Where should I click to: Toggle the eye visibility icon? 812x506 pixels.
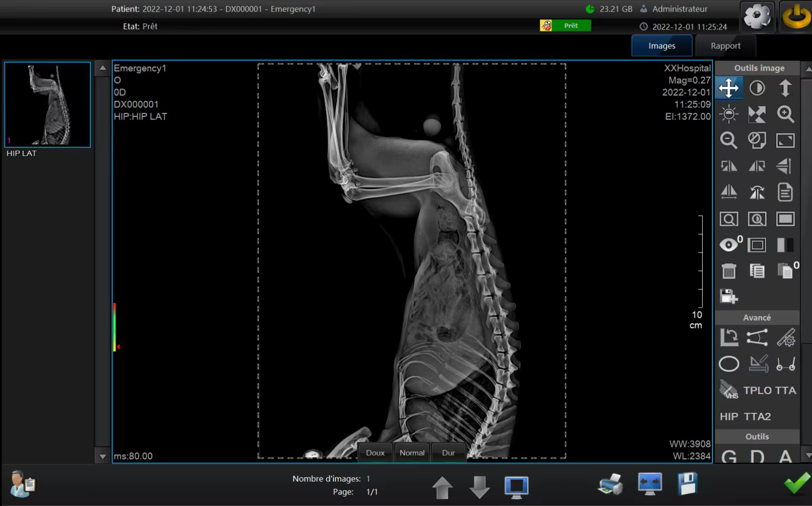[728, 245]
